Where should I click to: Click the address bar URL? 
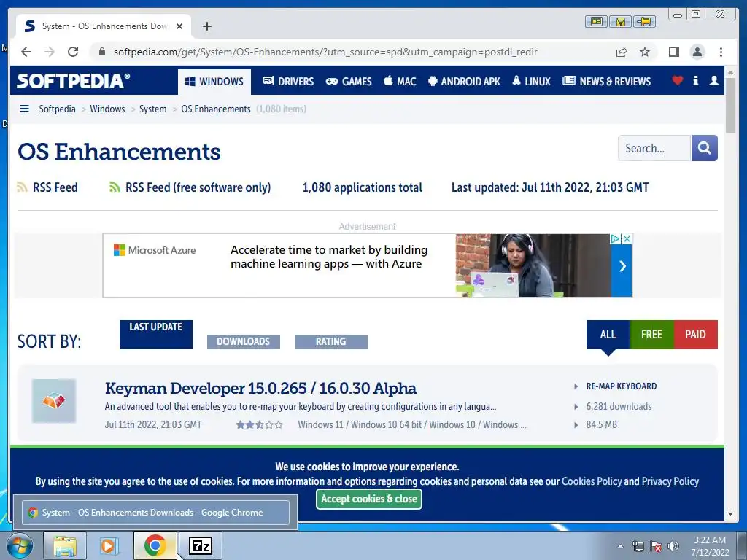tap(325, 52)
